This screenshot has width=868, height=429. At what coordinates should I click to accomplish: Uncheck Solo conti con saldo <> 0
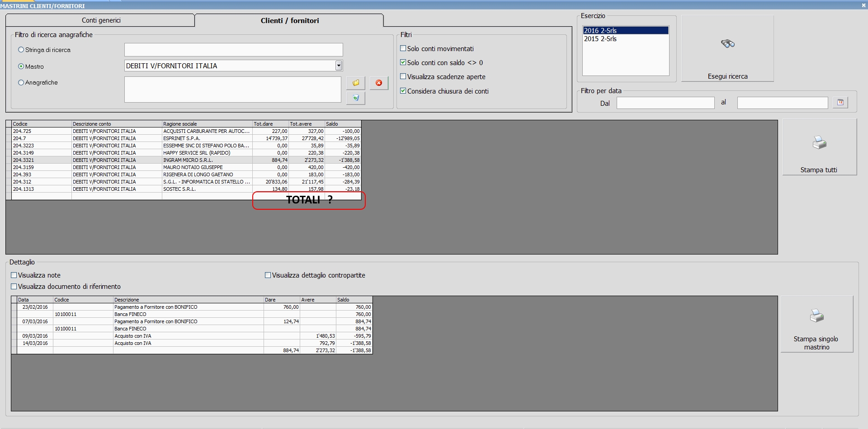pos(403,62)
